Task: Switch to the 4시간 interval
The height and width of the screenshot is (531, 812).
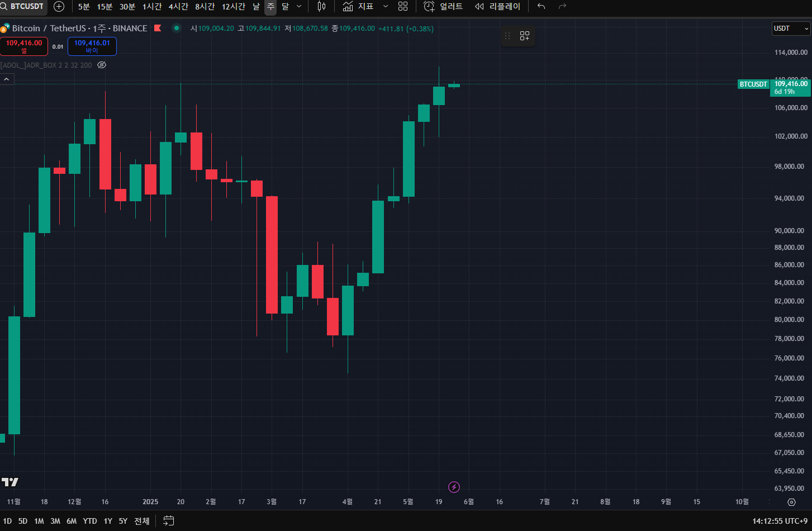Action: click(178, 7)
